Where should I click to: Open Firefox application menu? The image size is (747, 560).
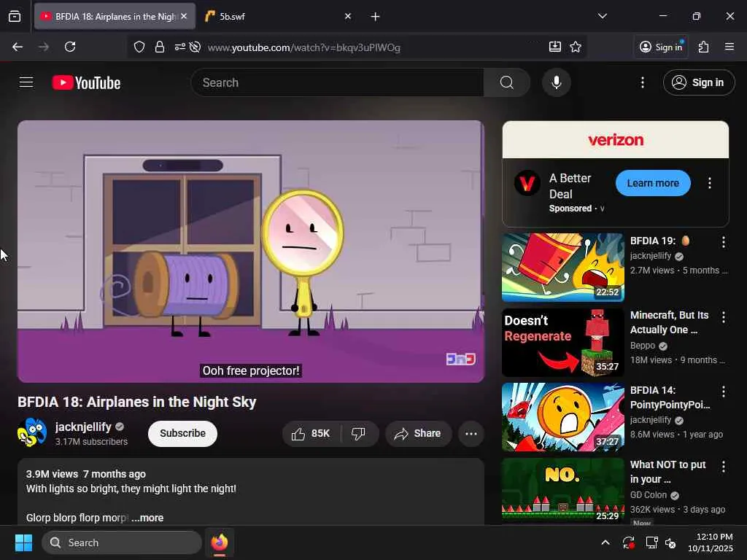tap(729, 47)
